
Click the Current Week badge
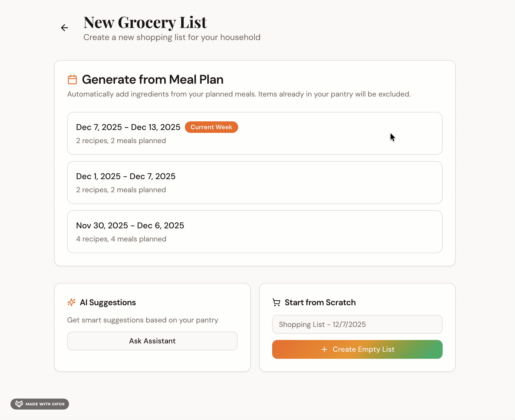tap(211, 127)
